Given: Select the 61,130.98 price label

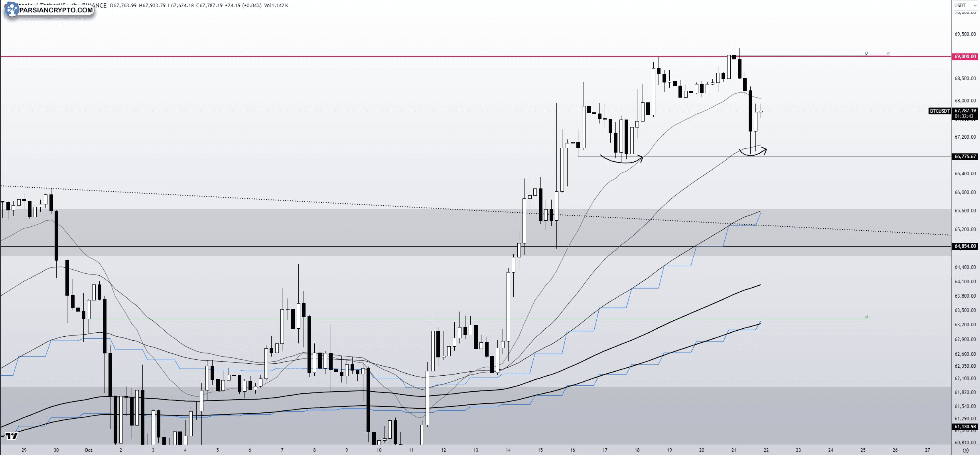Looking at the screenshot, I should [965, 427].
